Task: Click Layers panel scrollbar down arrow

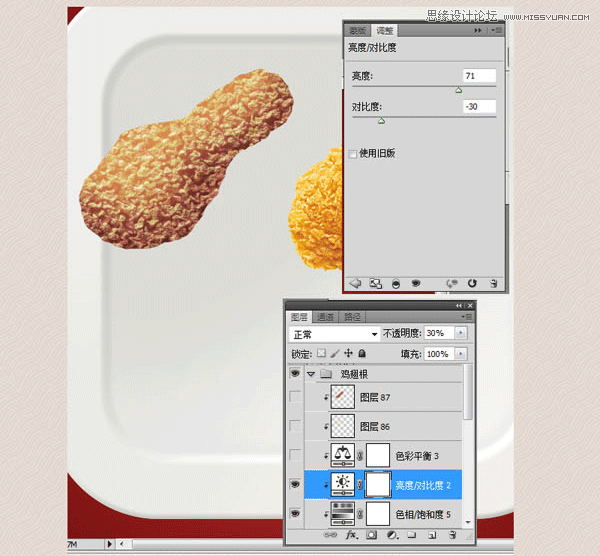Action: tap(468, 522)
